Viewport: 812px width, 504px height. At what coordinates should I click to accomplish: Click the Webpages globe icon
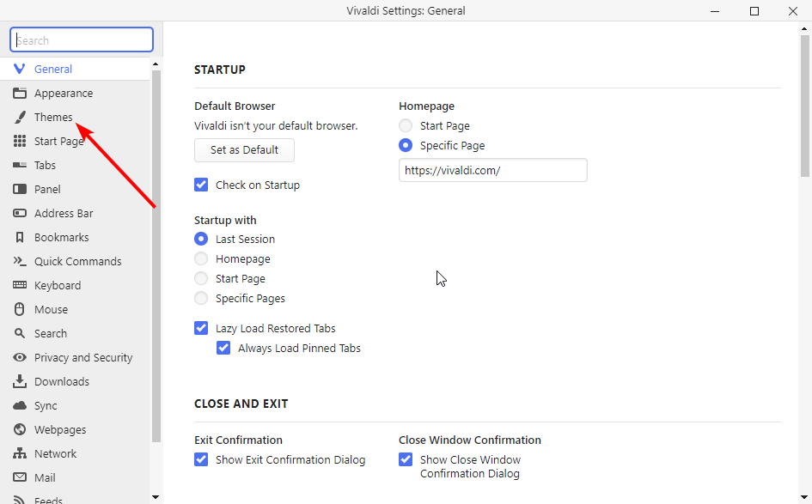click(x=20, y=429)
